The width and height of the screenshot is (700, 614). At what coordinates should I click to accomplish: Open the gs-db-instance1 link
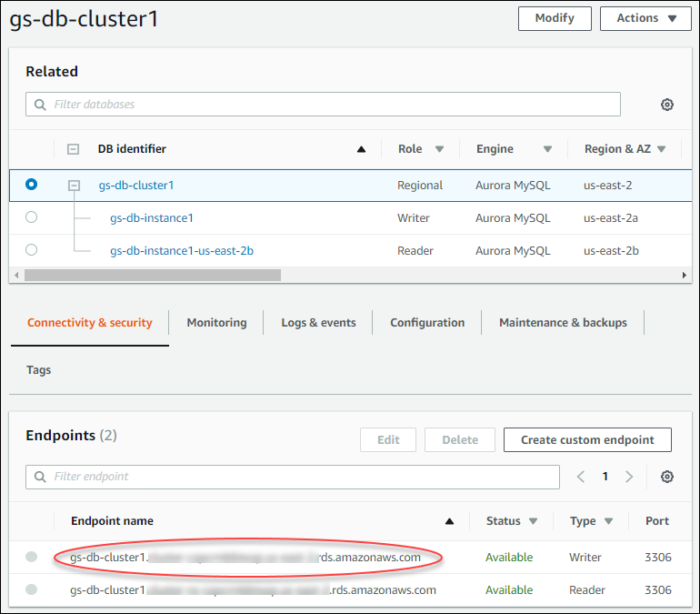[x=152, y=217]
